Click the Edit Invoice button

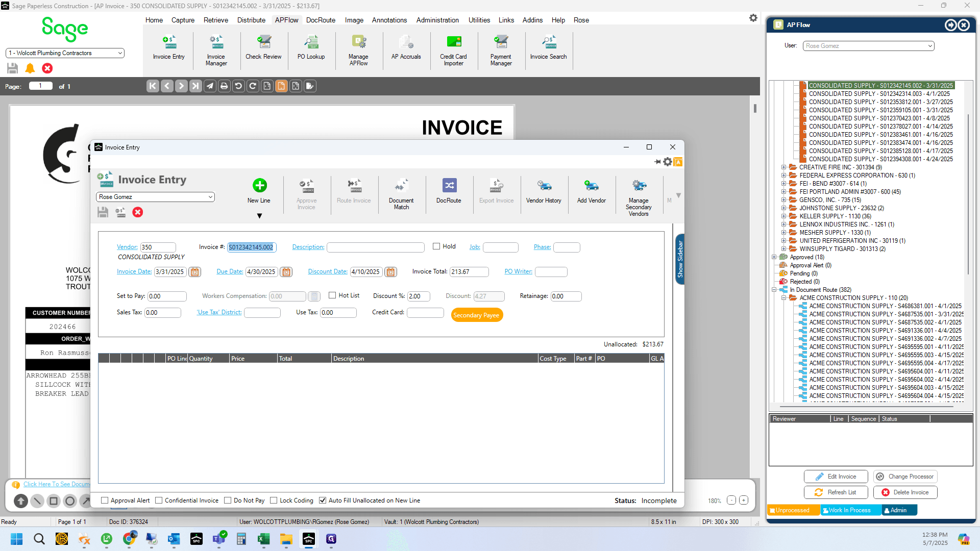(836, 477)
